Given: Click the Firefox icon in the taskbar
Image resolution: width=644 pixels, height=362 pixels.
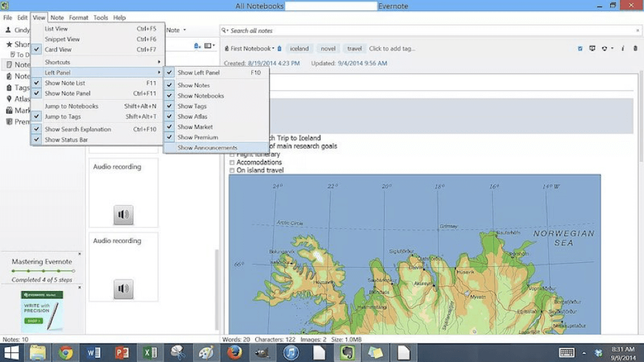Looking at the screenshot, I should tap(233, 353).
